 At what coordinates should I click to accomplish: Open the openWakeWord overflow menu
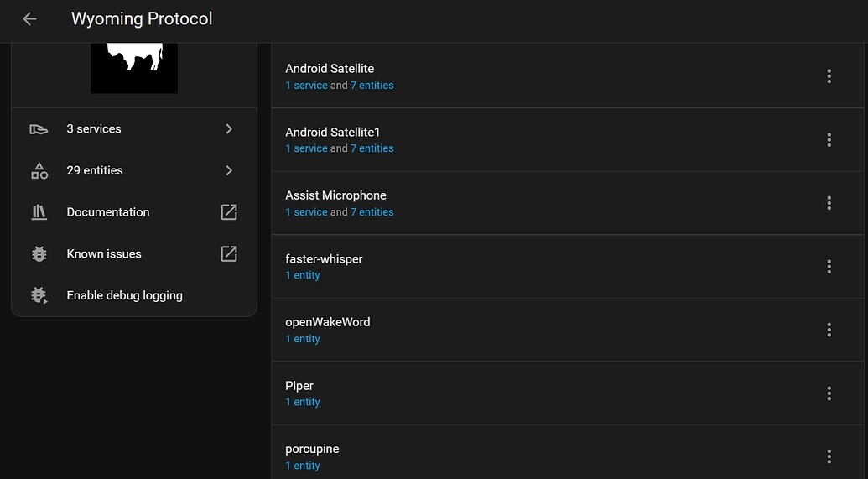[x=829, y=330]
